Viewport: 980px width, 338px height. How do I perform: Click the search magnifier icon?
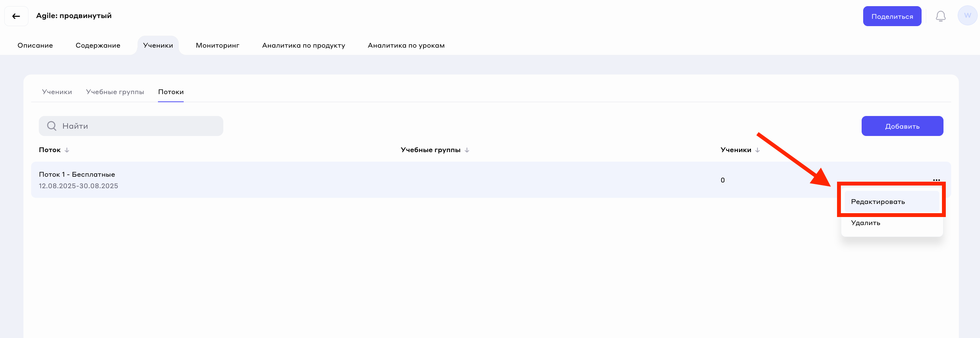click(51, 126)
